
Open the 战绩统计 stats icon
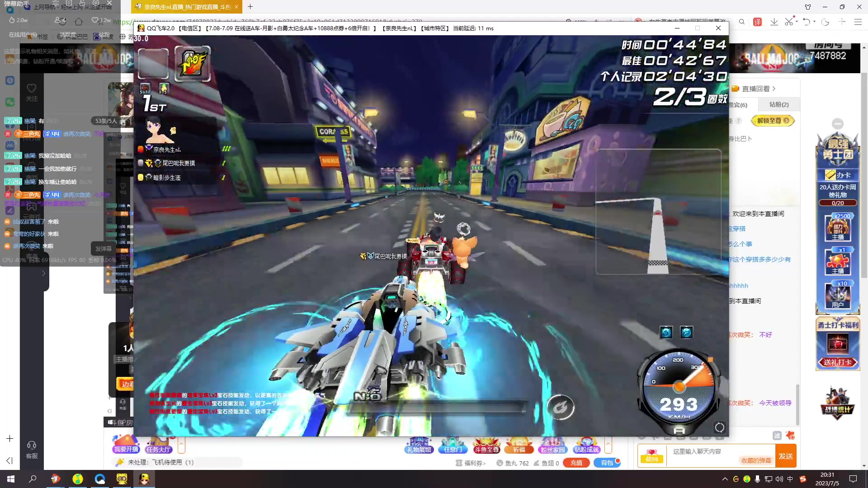point(838,403)
